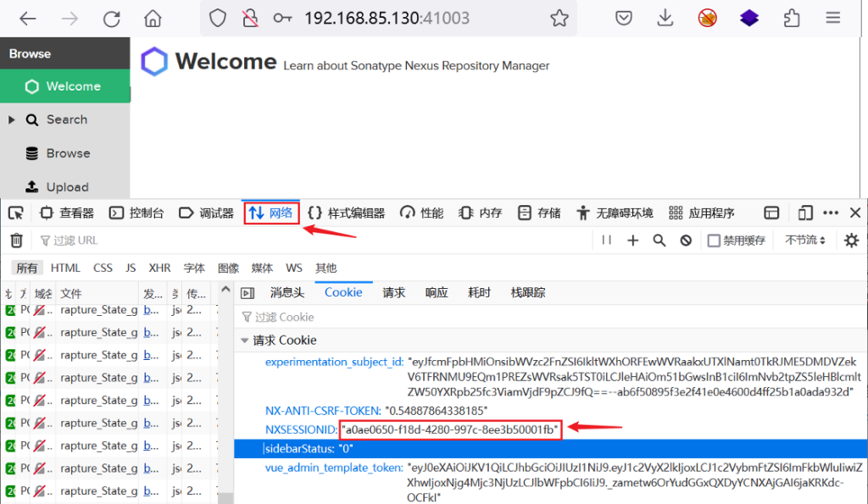Select the 网络 network tab
Image resolution: width=868 pixels, height=504 pixels.
point(271,213)
